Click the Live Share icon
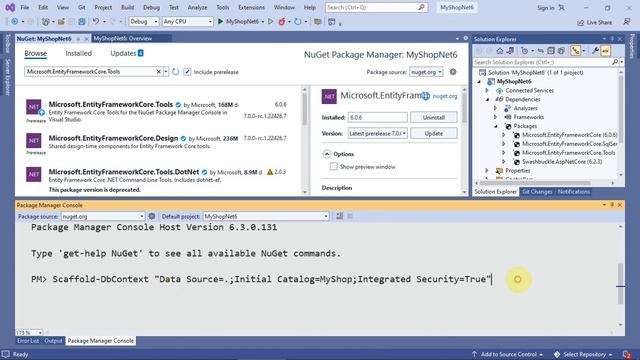The image size is (640, 360). click(580, 22)
